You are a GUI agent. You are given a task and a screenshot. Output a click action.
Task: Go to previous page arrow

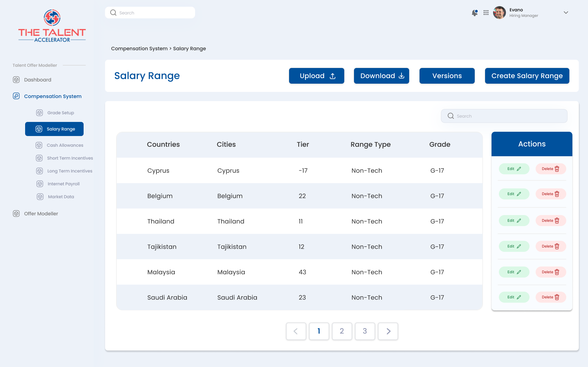click(296, 331)
